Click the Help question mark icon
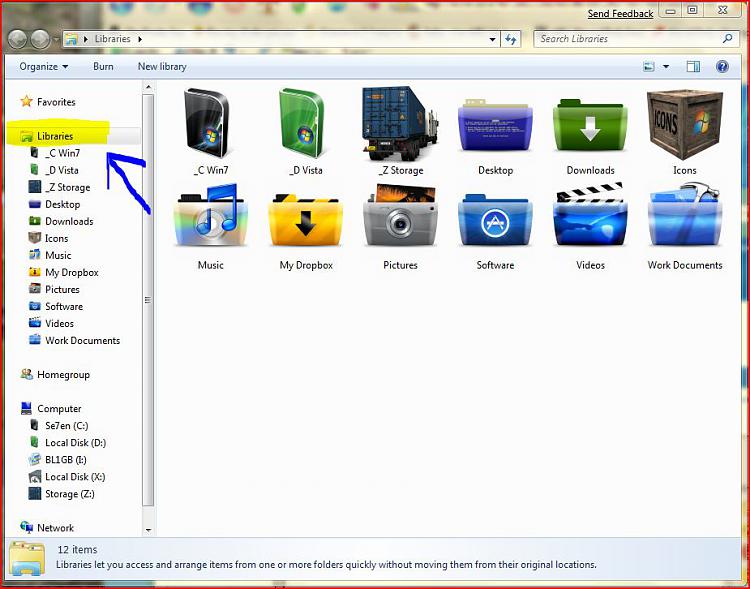 tap(722, 67)
